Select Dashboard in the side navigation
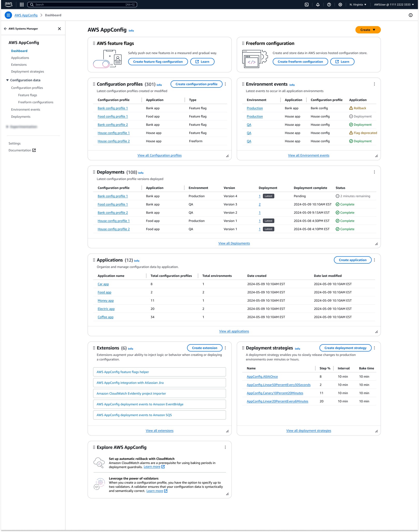 click(x=19, y=51)
